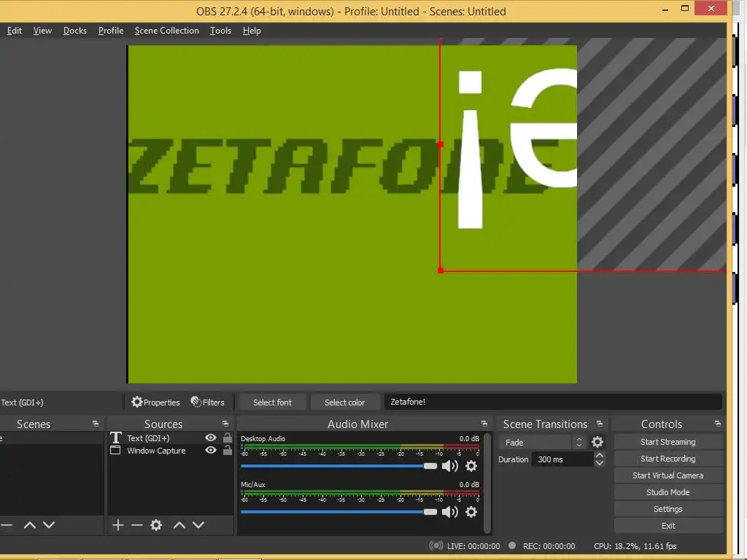Click the recording status dot icon
Image resolution: width=747 pixels, height=560 pixels.
point(512,545)
